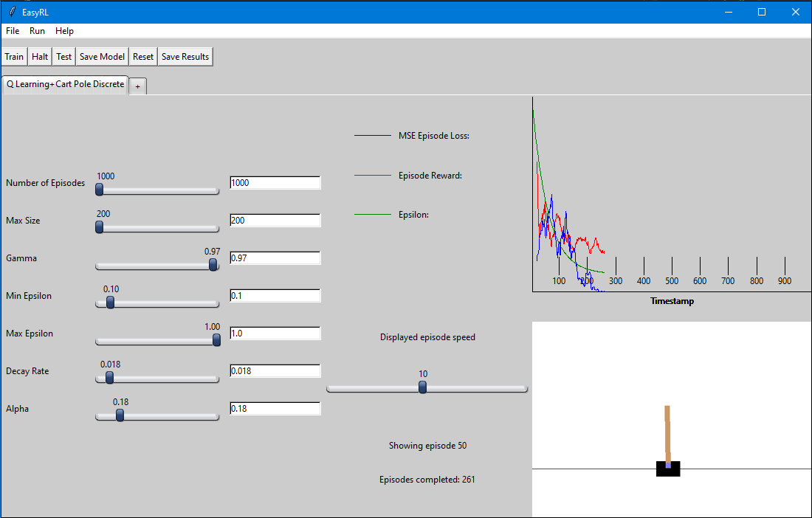Click Save Model in toolbar
812x518 pixels.
pyautogui.click(x=102, y=57)
